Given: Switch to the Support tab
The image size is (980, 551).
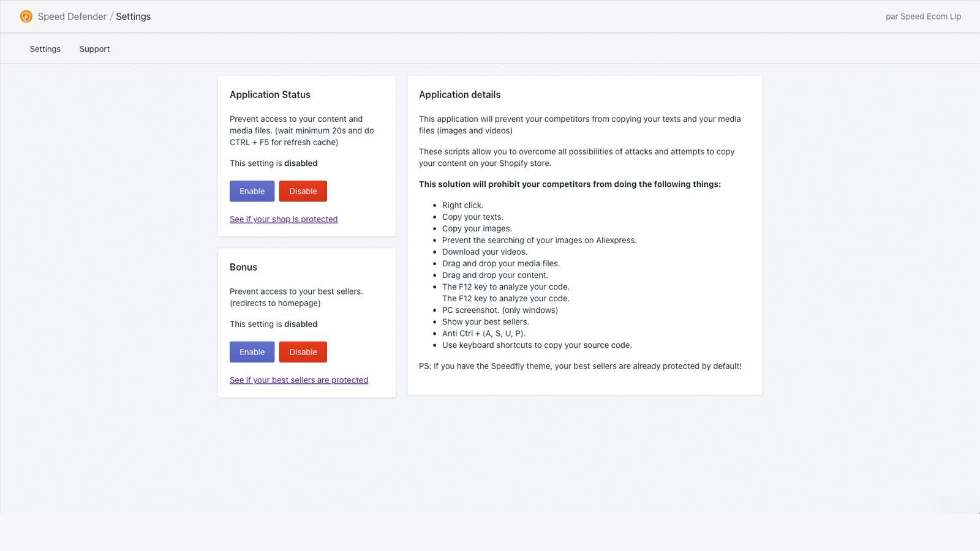Looking at the screenshot, I should (94, 49).
